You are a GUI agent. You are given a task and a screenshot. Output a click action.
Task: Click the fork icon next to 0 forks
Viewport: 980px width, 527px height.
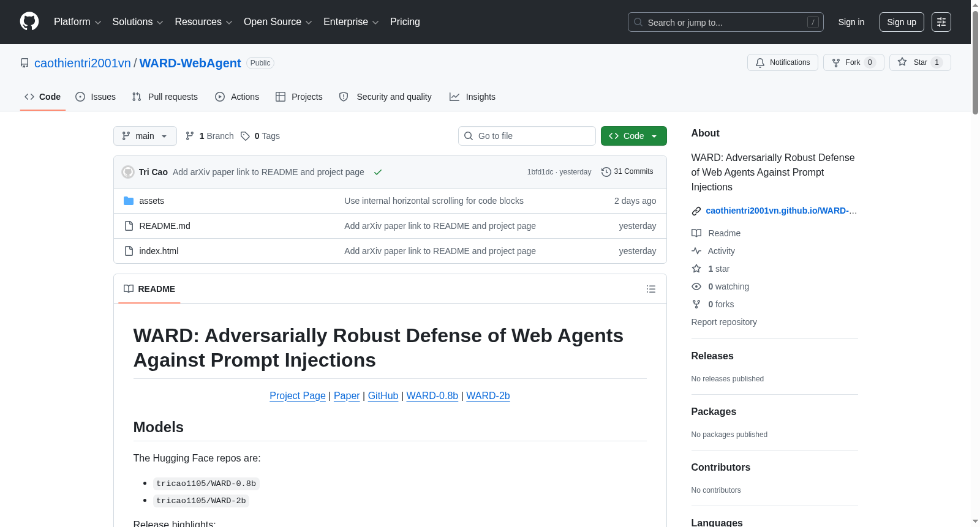click(x=696, y=304)
